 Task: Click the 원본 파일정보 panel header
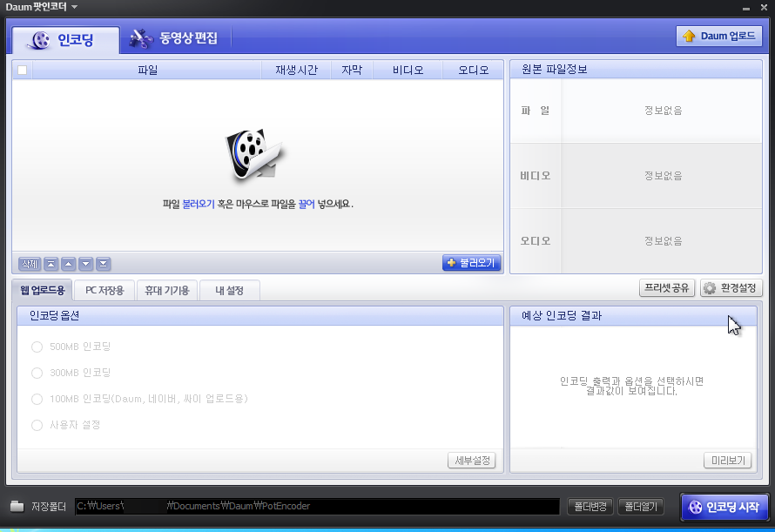636,69
